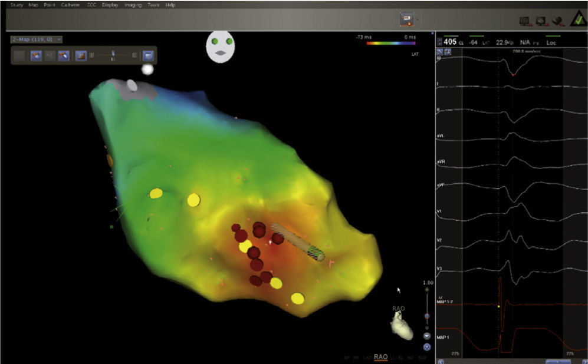The width and height of the screenshot is (588, 364).
Task: Click the rightmost icon in the map toolbar
Action: [147, 55]
